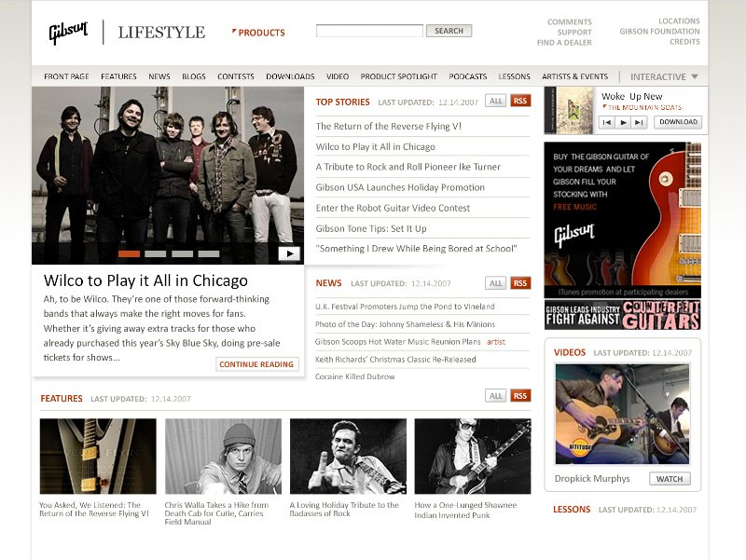Viewport: 746px width, 560px height.
Task: Select the Artists & Events nav item
Action: tap(573, 76)
